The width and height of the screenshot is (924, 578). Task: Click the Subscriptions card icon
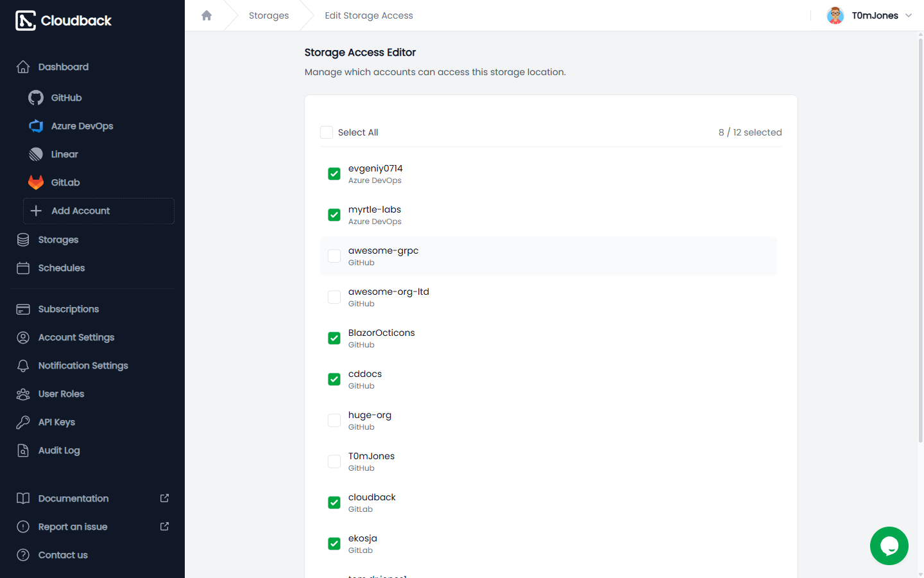23,309
